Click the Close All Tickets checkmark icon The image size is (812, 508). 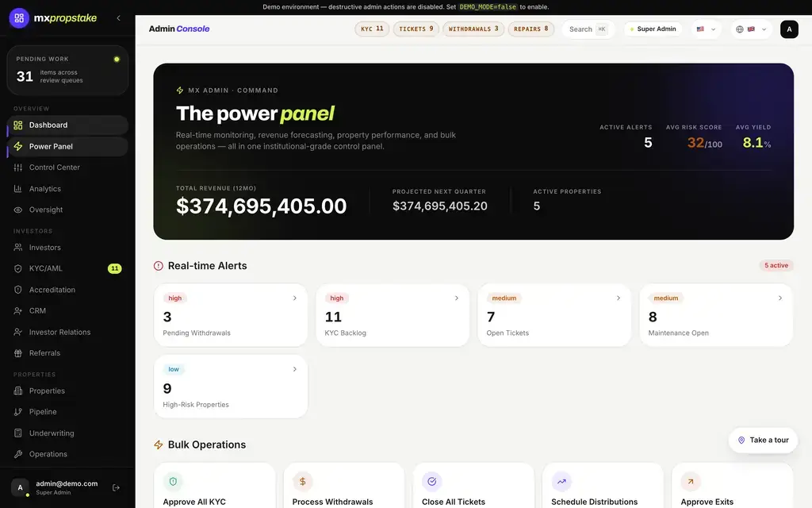tap(432, 482)
